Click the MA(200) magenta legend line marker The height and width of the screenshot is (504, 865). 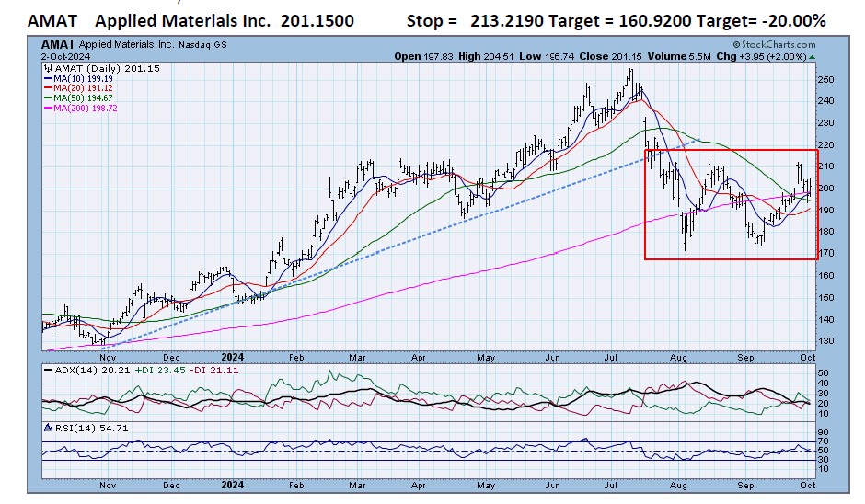tap(48, 109)
